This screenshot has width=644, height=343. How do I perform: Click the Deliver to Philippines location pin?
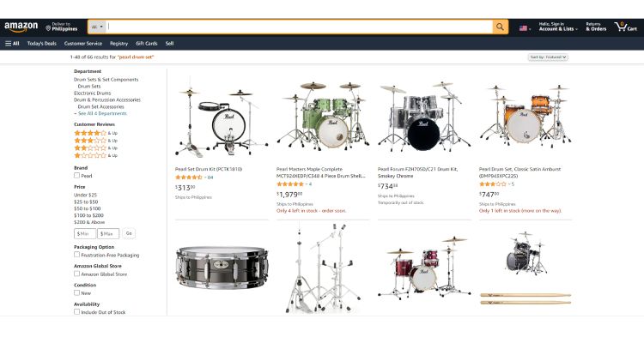tap(48, 28)
